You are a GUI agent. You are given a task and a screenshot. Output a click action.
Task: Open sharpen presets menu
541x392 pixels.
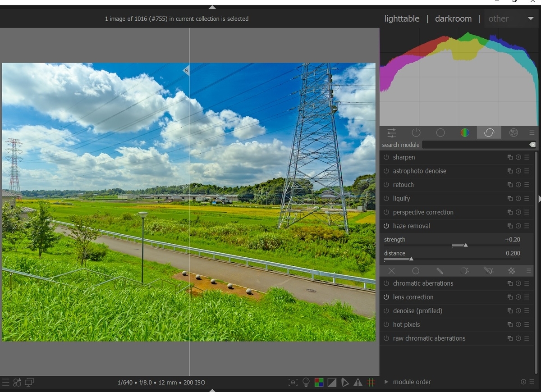[527, 157]
